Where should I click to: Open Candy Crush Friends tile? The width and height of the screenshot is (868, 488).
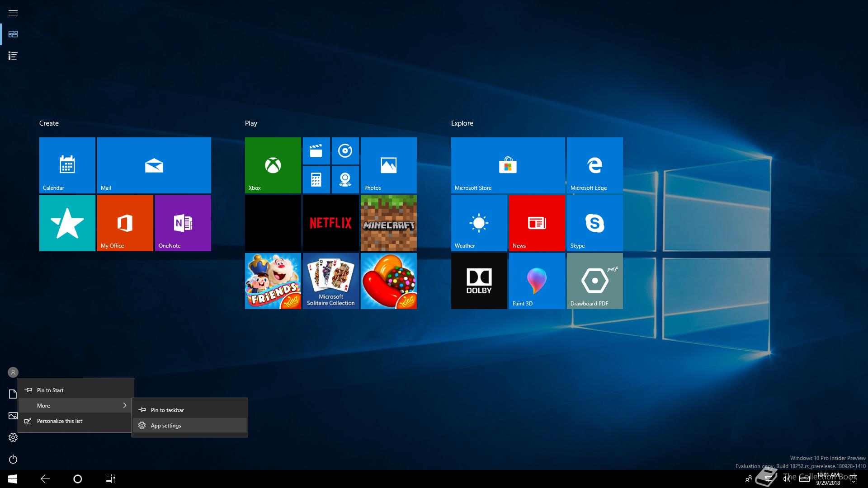coord(273,281)
